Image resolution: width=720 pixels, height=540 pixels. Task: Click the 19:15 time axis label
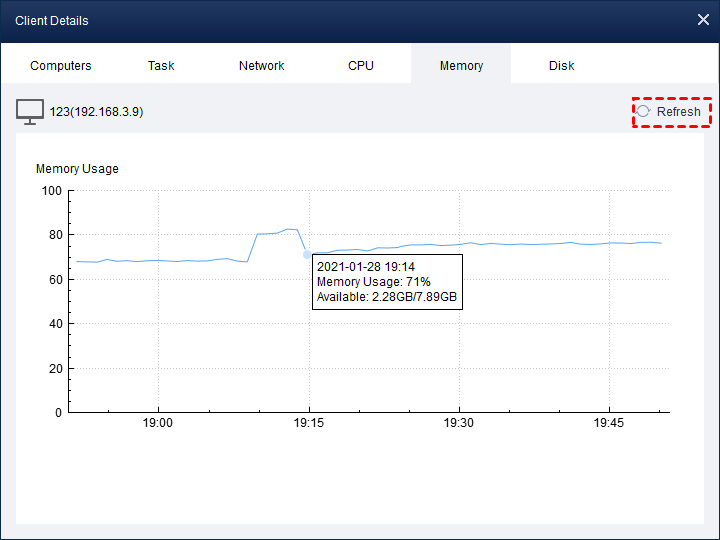tap(309, 424)
